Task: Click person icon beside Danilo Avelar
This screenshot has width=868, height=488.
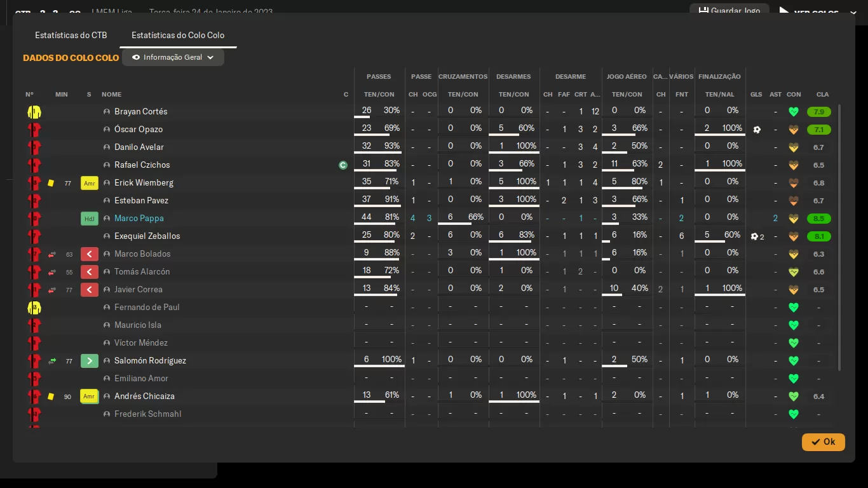Action: (107, 147)
